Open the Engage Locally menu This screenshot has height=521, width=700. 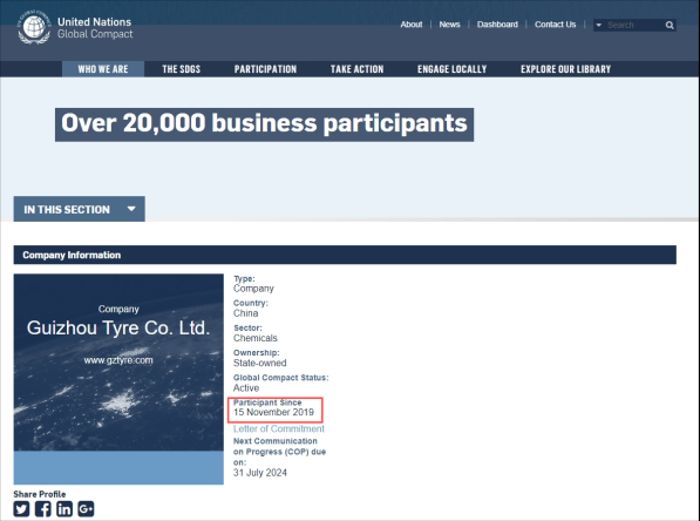coord(452,69)
